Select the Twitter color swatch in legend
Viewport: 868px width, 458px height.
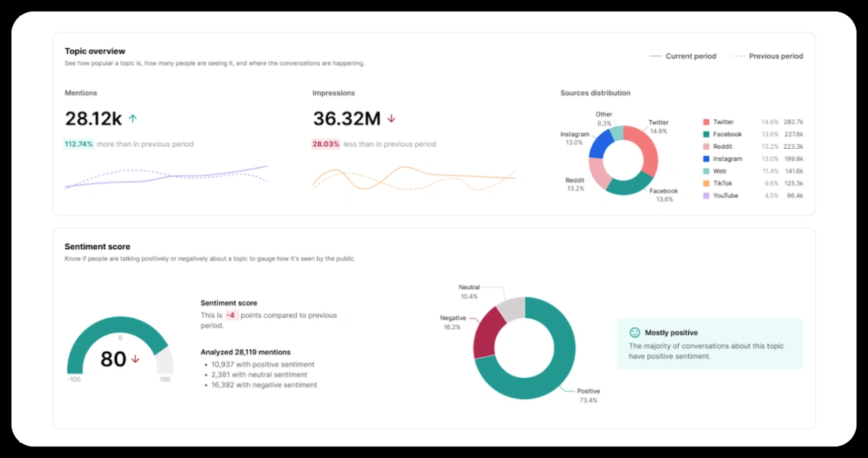(706, 122)
